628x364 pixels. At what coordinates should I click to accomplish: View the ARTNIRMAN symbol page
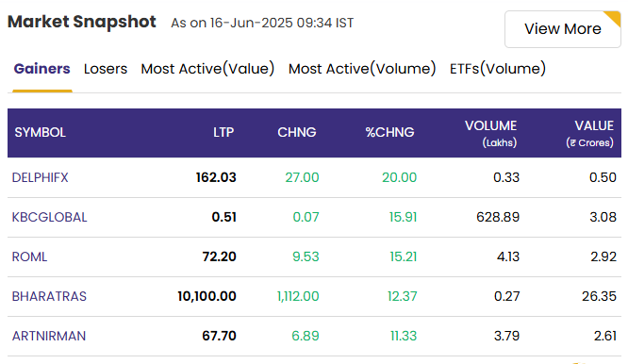click(x=48, y=336)
